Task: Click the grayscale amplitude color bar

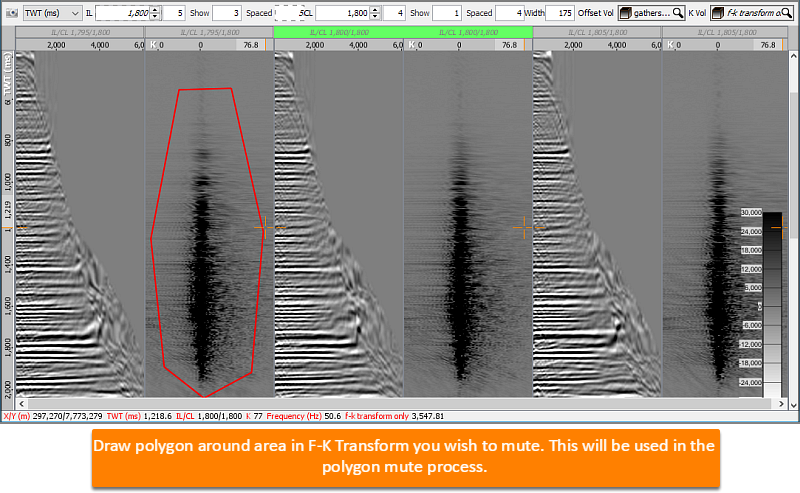Action: [x=772, y=304]
